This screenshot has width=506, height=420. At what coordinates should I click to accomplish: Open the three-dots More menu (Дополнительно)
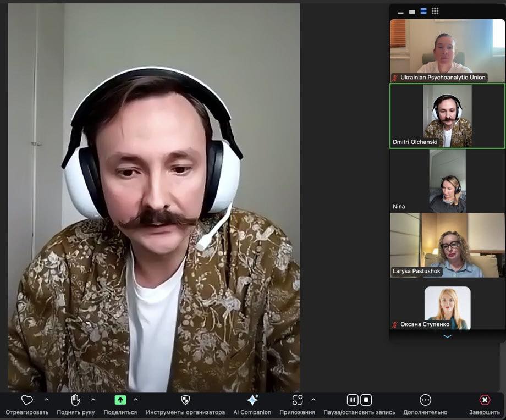[425, 400]
